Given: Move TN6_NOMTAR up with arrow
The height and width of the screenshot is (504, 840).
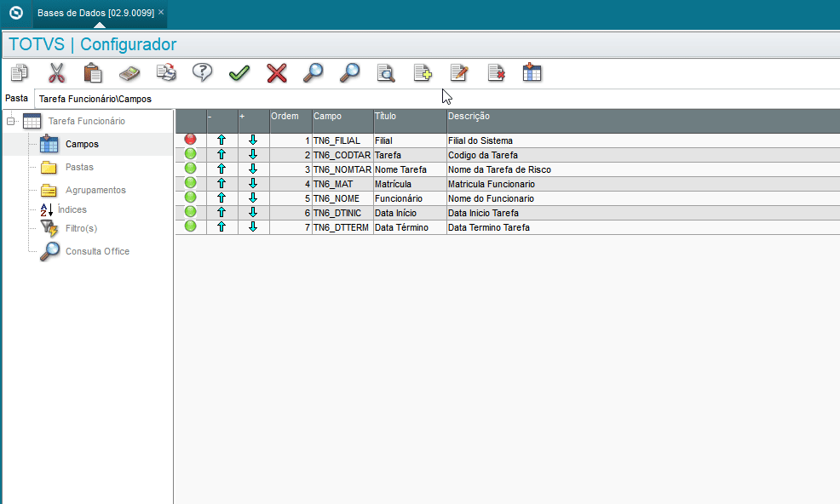Looking at the screenshot, I should coord(222,169).
